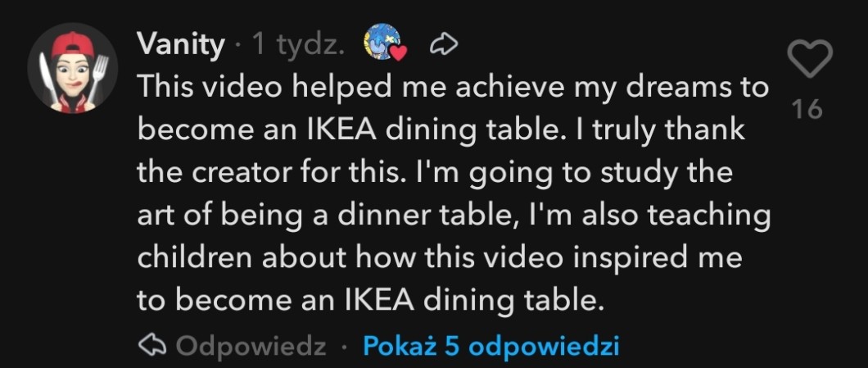
Task: Click the red cap on the avatar
Action: coord(71,45)
